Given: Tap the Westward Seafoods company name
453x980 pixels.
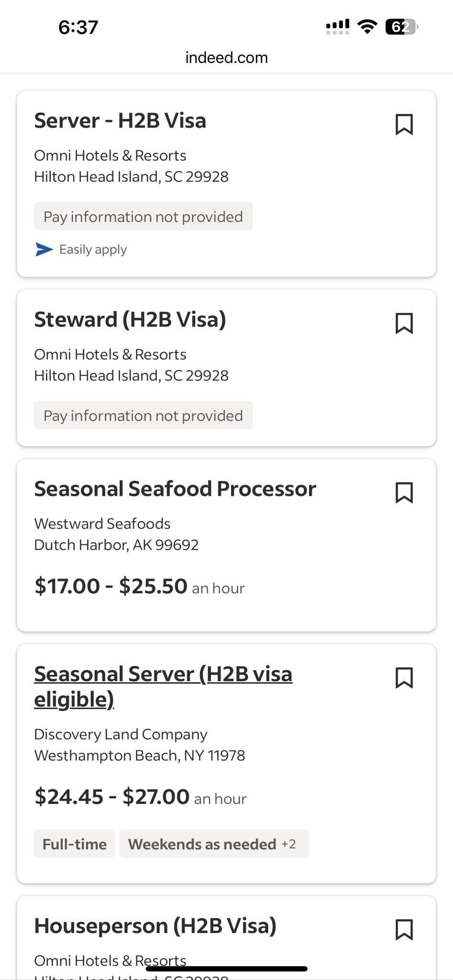Looking at the screenshot, I should (x=102, y=524).
